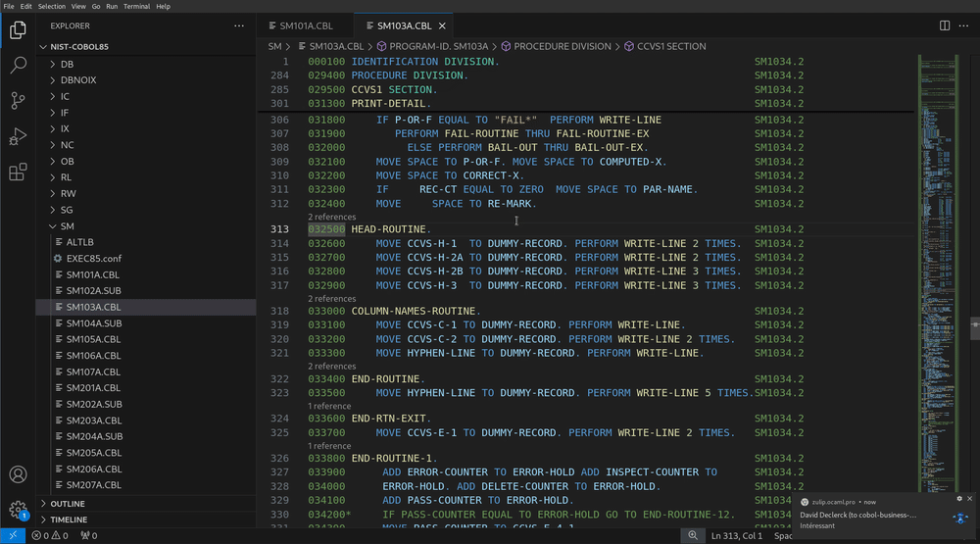Image resolution: width=980 pixels, height=544 pixels.
Task: Expand the TIMELINE section
Action: pos(69,519)
